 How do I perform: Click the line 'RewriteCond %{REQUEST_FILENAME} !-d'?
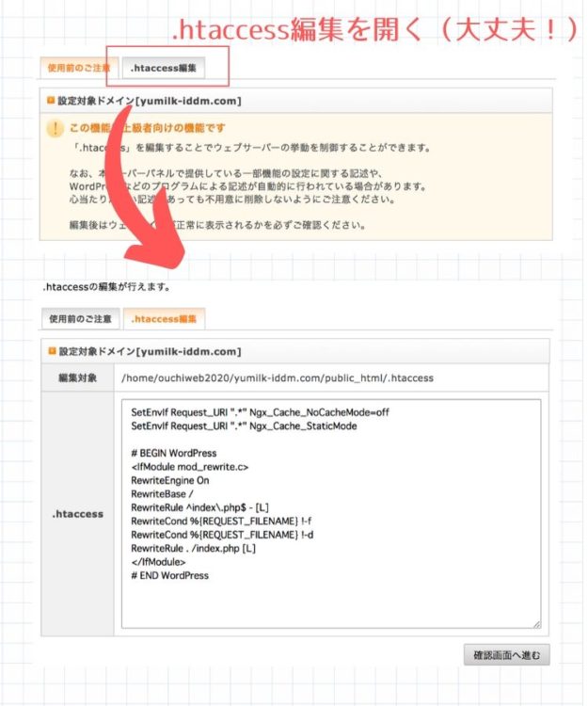point(222,535)
